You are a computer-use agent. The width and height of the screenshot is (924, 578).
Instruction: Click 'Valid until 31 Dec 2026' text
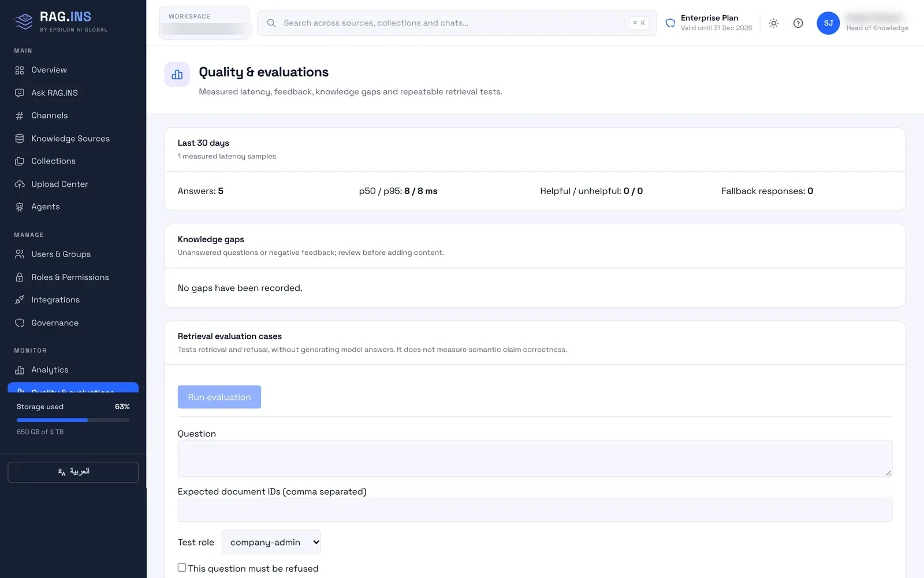tap(716, 28)
